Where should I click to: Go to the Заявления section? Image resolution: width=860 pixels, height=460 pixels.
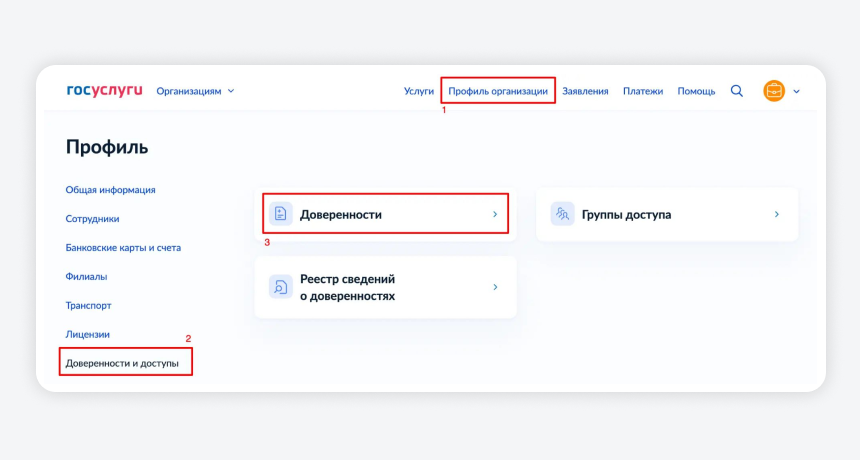tap(585, 91)
